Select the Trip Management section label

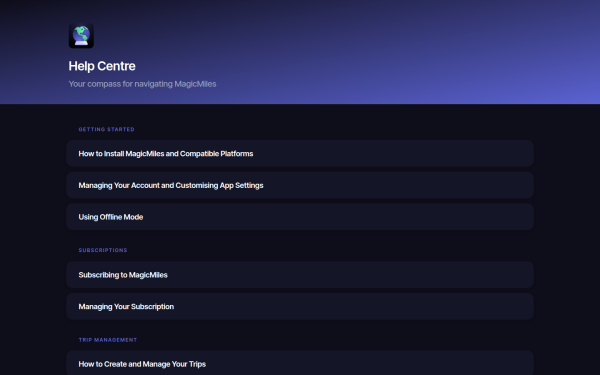coord(108,340)
